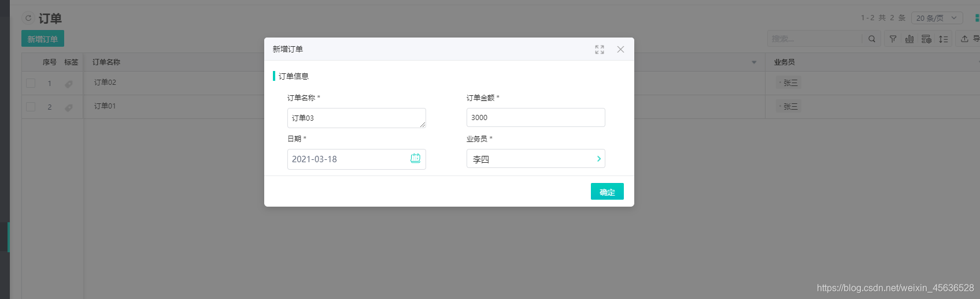Click the tag icon in row 订单02
Screen dimensions: 980x299
(69, 84)
